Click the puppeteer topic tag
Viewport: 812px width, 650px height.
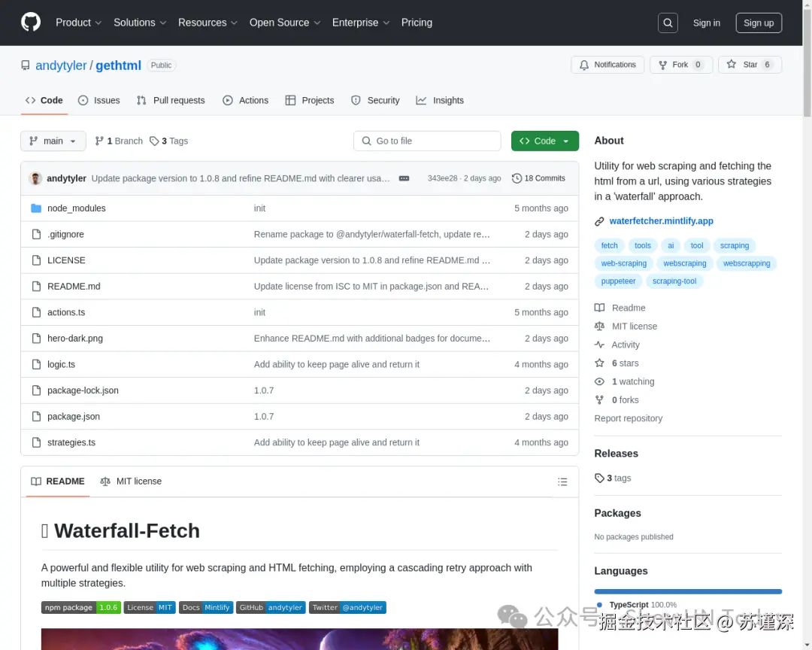(x=618, y=281)
